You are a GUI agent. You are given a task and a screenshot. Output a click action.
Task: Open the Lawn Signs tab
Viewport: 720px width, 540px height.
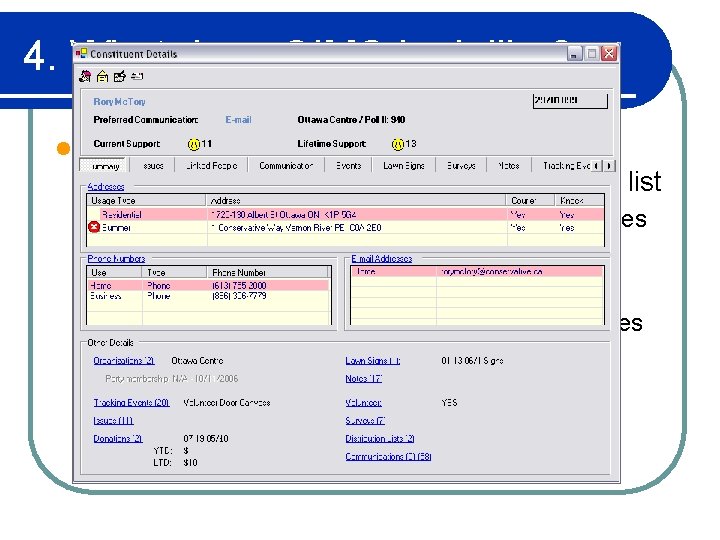404,166
